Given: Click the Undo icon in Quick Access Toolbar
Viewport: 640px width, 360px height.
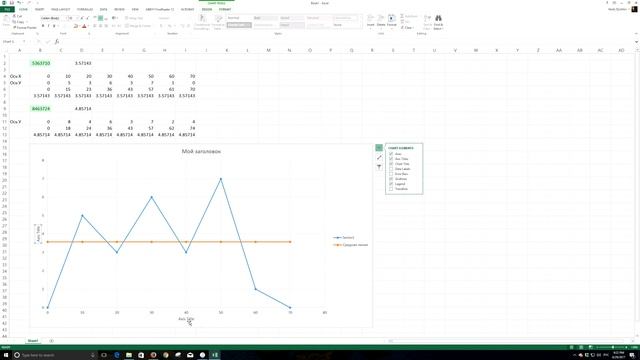Looking at the screenshot, I should tap(19, 3).
